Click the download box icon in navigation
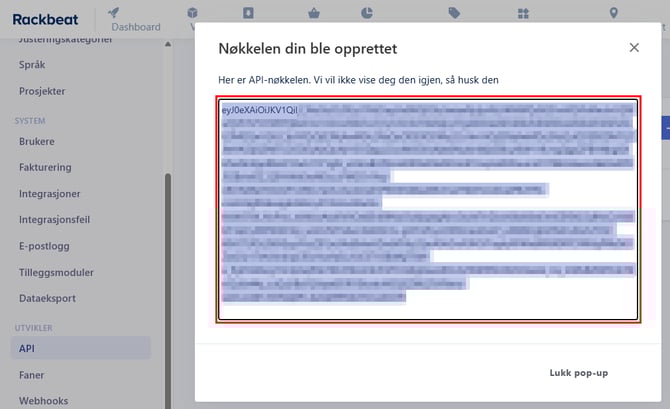The image size is (670, 409). point(248,13)
